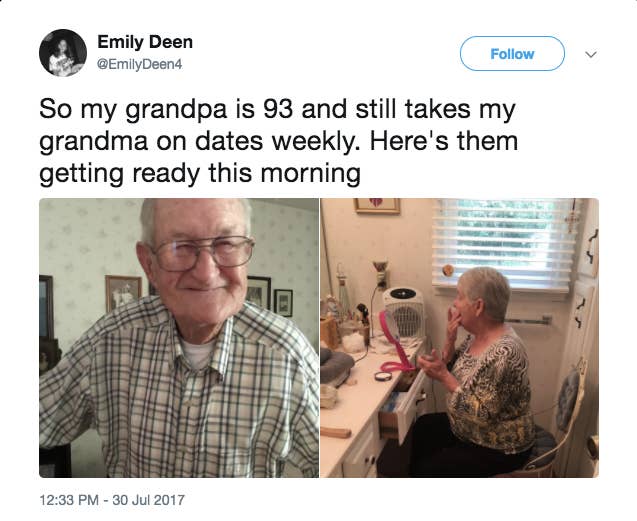The width and height of the screenshot is (637, 521).
Task: Open Emily Deen's profile avatar
Action: click(63, 53)
